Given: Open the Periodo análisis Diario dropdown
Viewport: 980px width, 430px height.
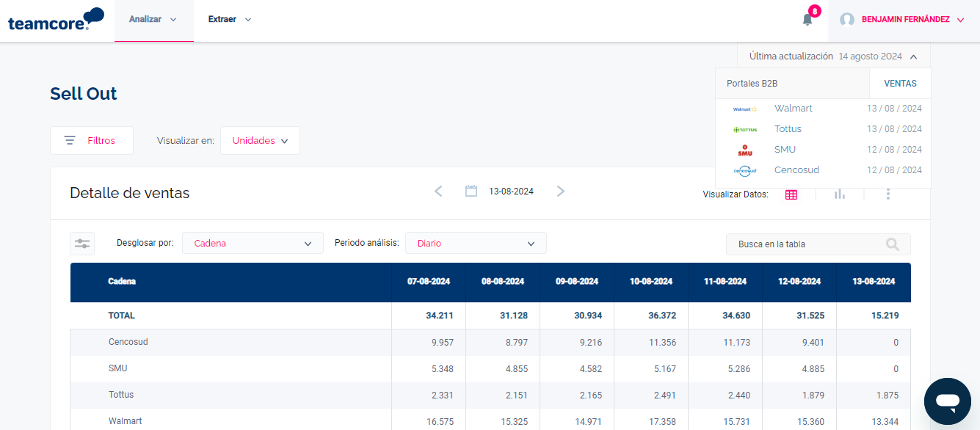Looking at the screenshot, I should tap(476, 244).
